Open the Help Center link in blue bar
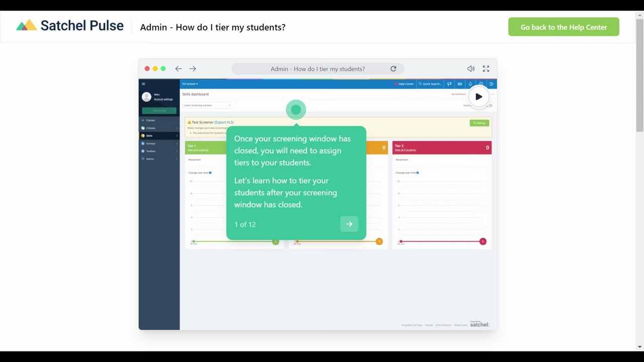The width and height of the screenshot is (644, 362). tap(404, 84)
